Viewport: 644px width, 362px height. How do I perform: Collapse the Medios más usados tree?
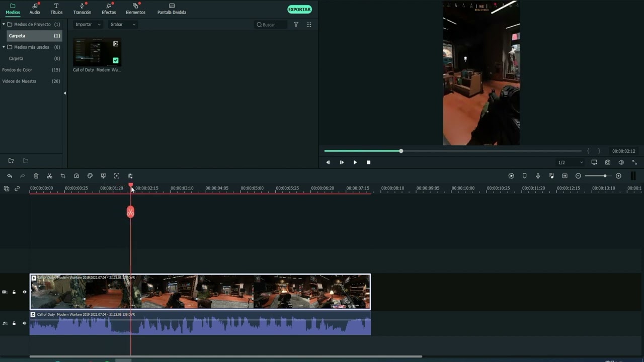point(4,47)
